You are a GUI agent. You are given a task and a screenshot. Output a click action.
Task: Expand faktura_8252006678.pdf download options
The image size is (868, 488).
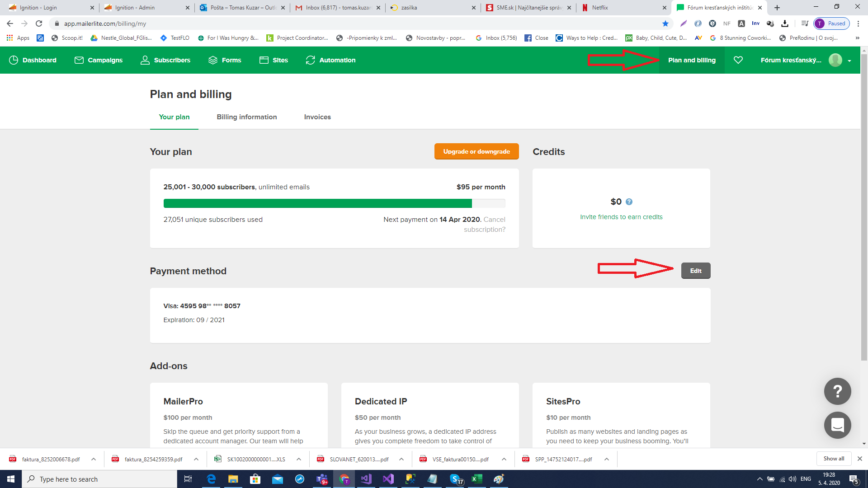(x=94, y=459)
